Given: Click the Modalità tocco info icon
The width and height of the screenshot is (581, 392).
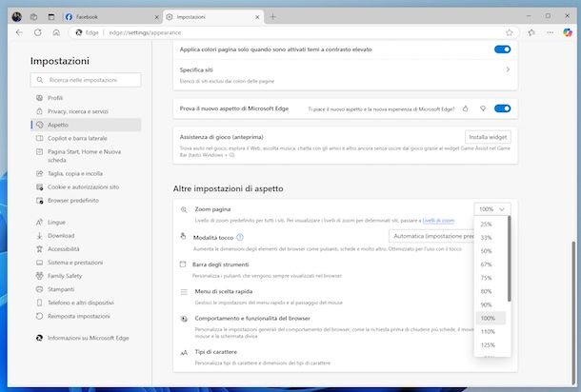Looking at the screenshot, I should (240, 237).
